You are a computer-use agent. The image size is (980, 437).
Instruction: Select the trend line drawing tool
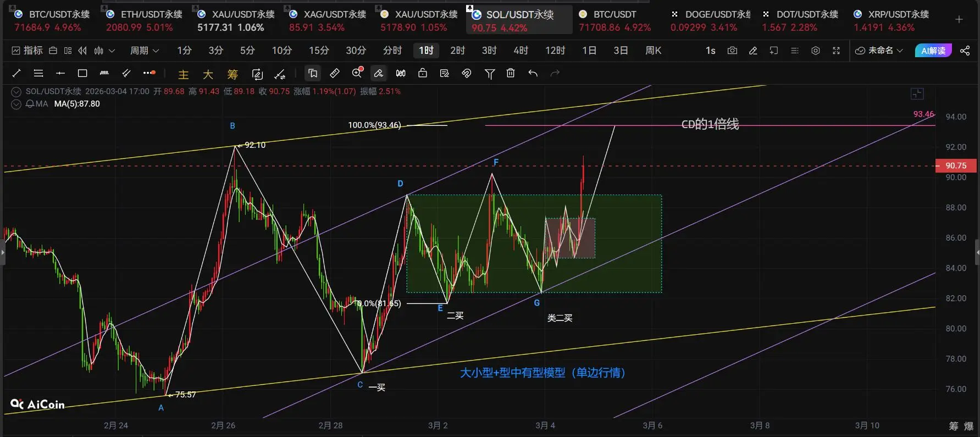tap(16, 73)
